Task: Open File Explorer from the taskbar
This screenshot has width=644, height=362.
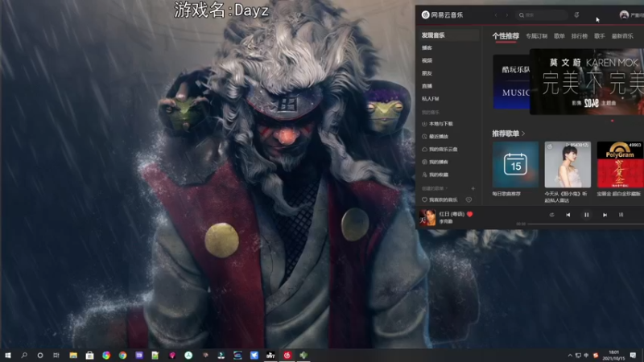Action: coord(73,355)
